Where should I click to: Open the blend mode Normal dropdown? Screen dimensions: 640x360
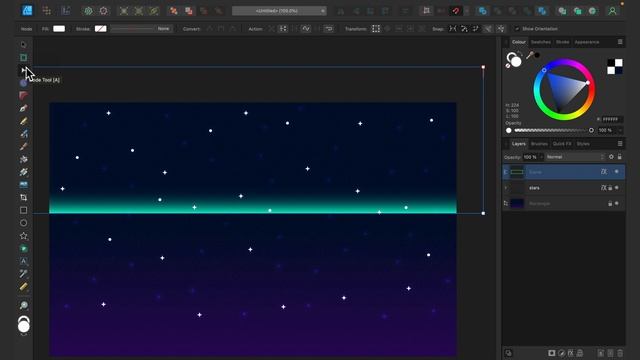[x=576, y=157]
